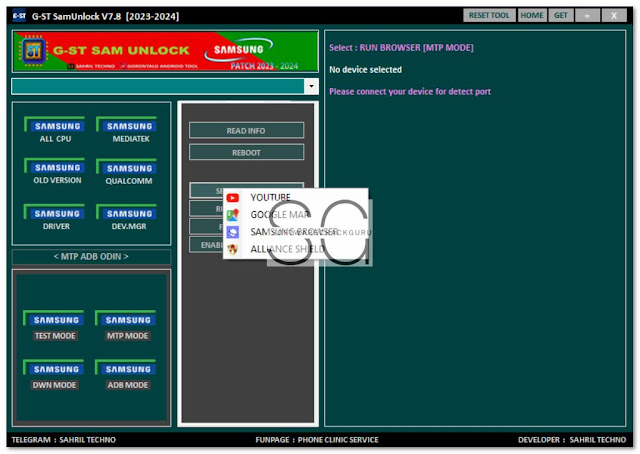The height and width of the screenshot is (454, 640).
Task: Click Alliance Shield icon in popup menu
Action: [233, 249]
